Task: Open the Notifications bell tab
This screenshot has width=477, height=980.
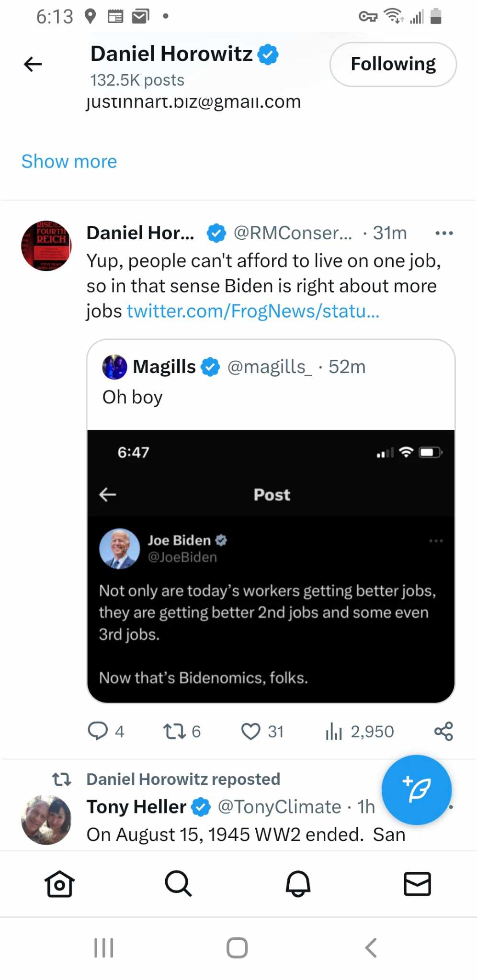Action: coord(298,883)
